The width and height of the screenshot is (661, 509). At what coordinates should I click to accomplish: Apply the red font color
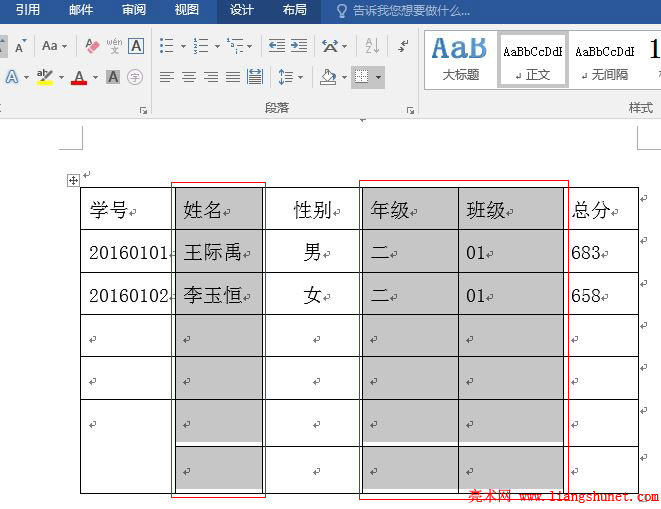pos(79,77)
